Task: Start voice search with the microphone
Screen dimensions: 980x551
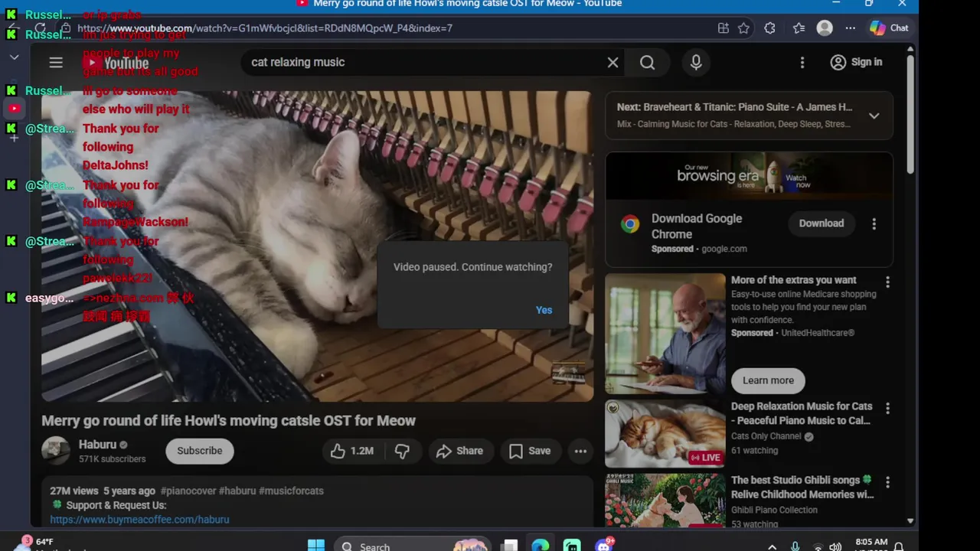Action: point(696,62)
